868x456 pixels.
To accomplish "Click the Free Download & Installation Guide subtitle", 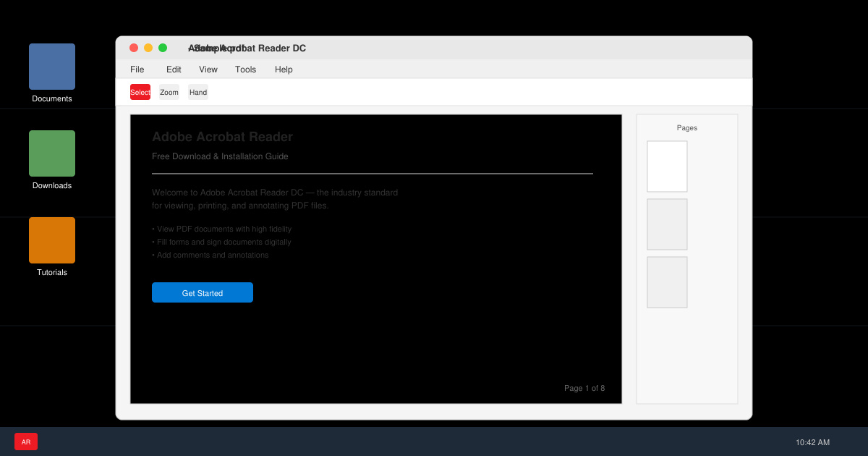I will click(x=220, y=156).
